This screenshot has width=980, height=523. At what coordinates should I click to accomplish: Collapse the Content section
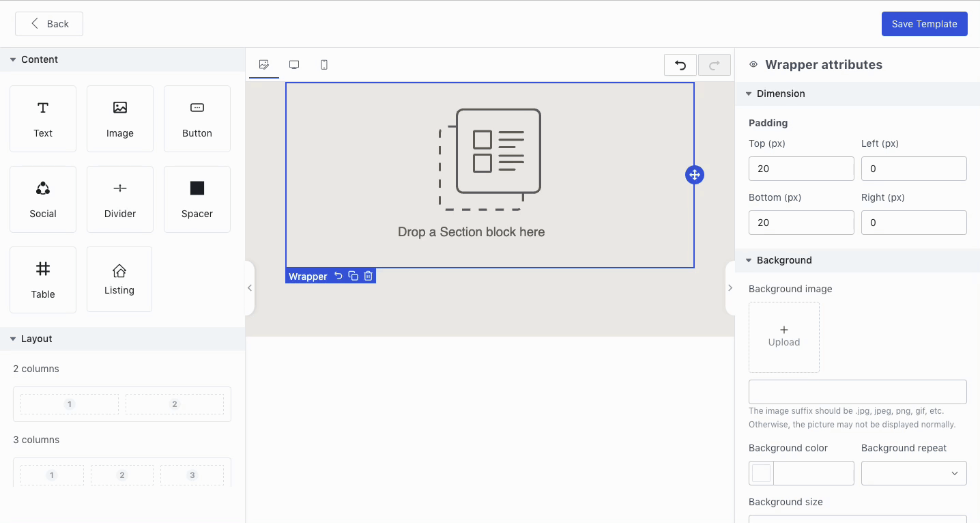[x=13, y=59]
